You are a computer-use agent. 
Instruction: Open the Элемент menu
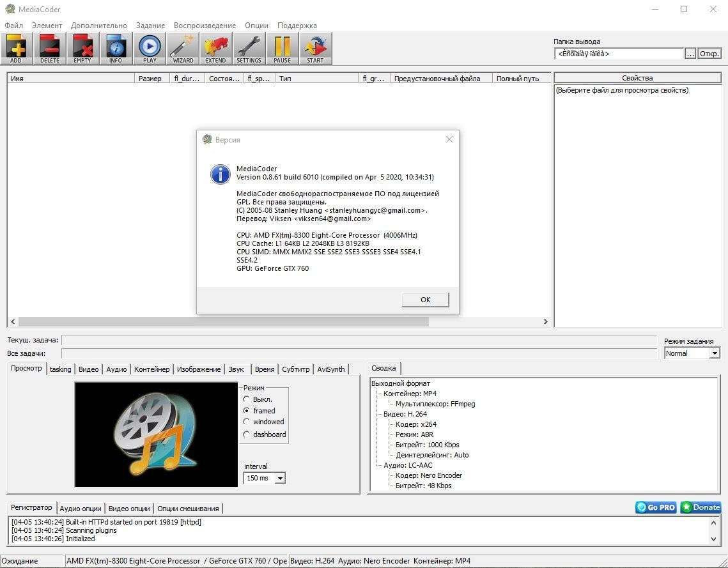click(x=47, y=26)
